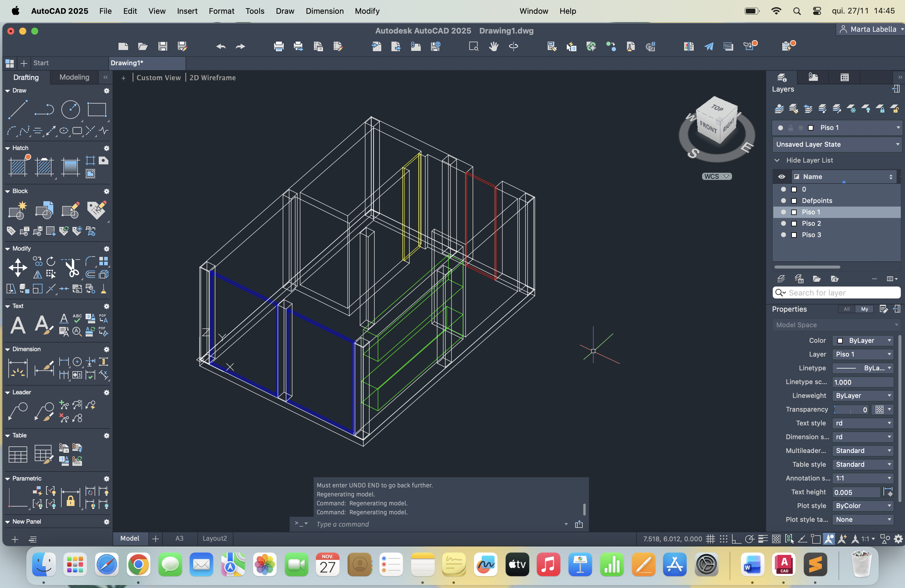The width and height of the screenshot is (905, 588).
Task: Select the Rectangle drawing tool
Action: [x=97, y=109]
